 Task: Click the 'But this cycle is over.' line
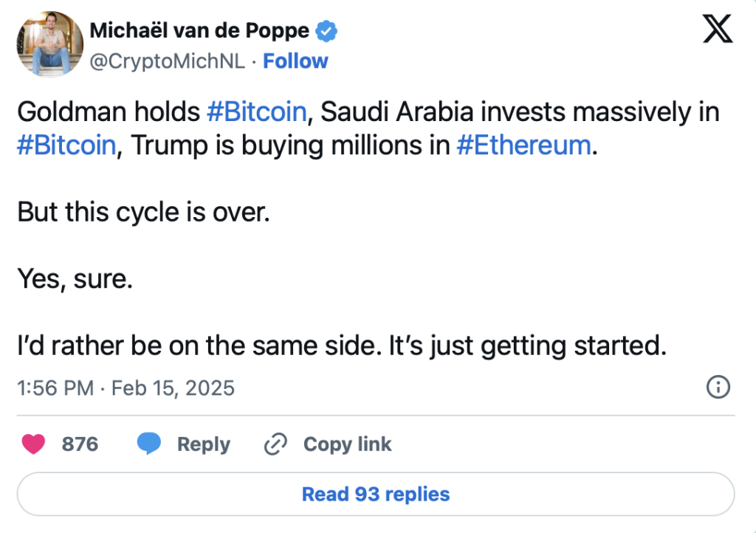(x=144, y=213)
